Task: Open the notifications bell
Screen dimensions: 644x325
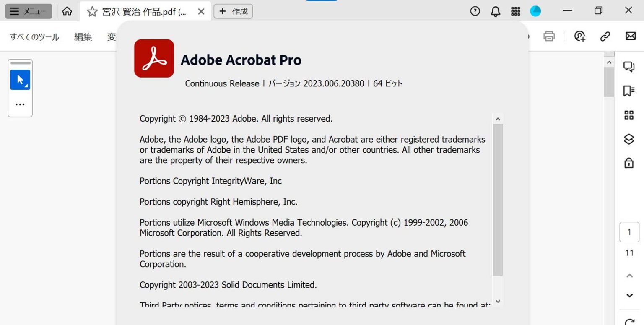Action: tap(495, 11)
